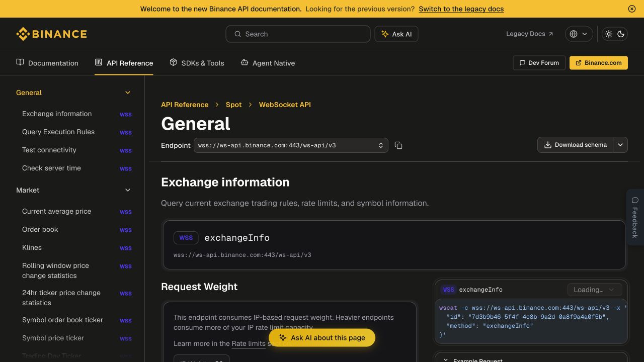644x362 pixels.
Task: Open the Feedback side tab
Action: pyautogui.click(x=635, y=217)
